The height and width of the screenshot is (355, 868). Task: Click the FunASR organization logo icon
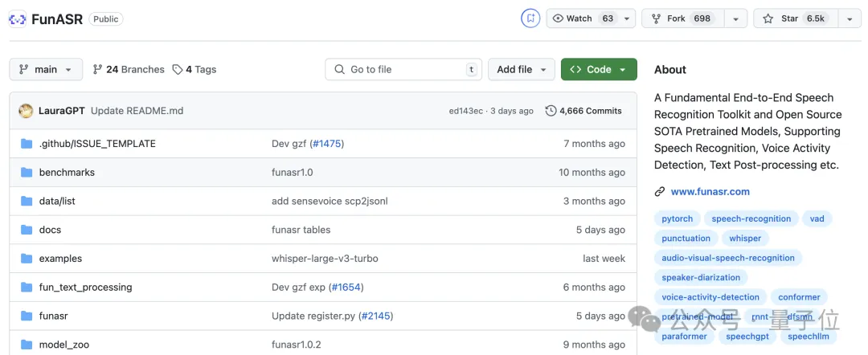click(x=18, y=19)
